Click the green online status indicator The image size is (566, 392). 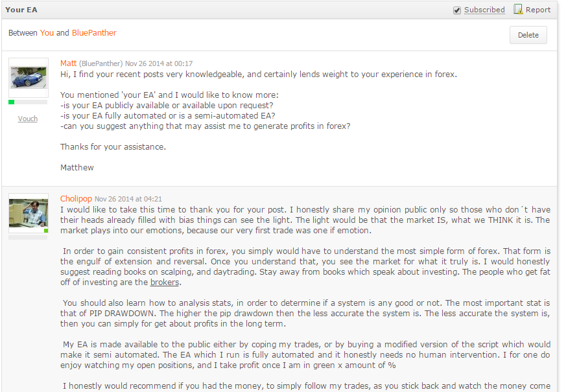coord(46,231)
